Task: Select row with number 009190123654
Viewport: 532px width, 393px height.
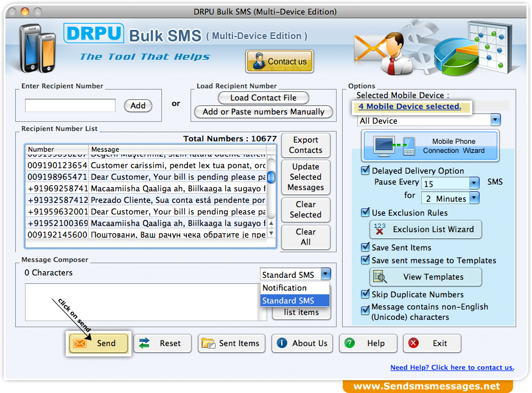Action: (x=146, y=165)
